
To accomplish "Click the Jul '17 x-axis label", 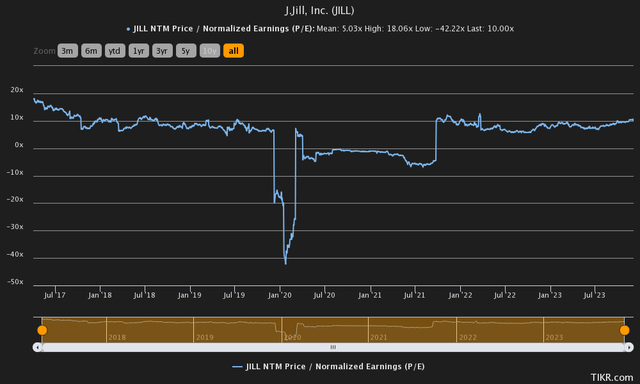I will (x=55, y=295).
